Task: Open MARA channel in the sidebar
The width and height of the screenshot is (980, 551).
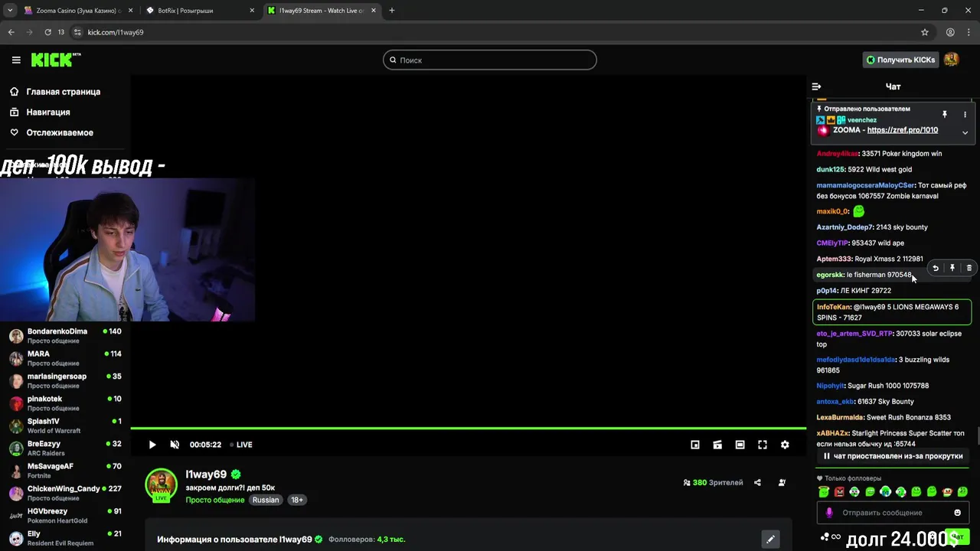Action: pyautogui.click(x=65, y=359)
